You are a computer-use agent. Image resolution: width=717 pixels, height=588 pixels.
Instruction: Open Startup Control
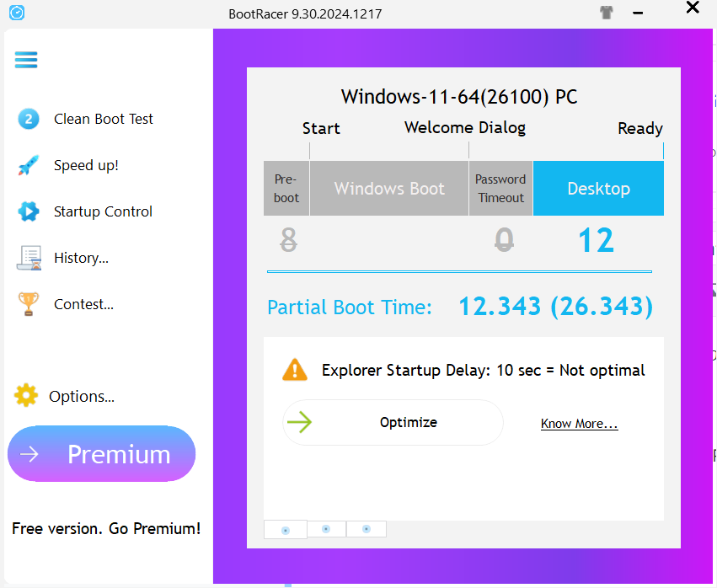(x=103, y=211)
